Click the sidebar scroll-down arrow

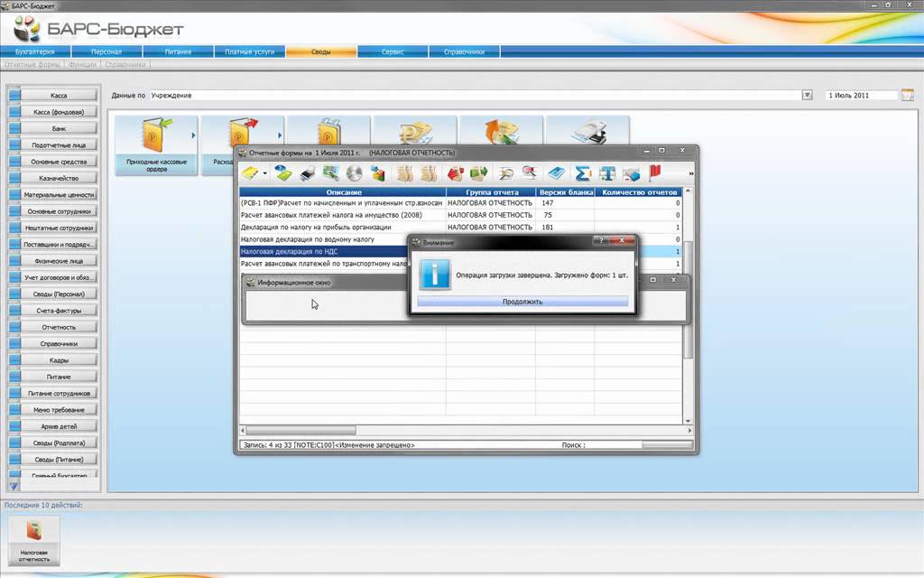tap(14, 486)
